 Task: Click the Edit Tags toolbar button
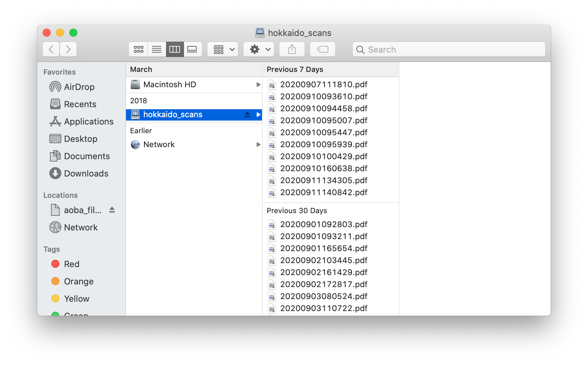tap(322, 50)
